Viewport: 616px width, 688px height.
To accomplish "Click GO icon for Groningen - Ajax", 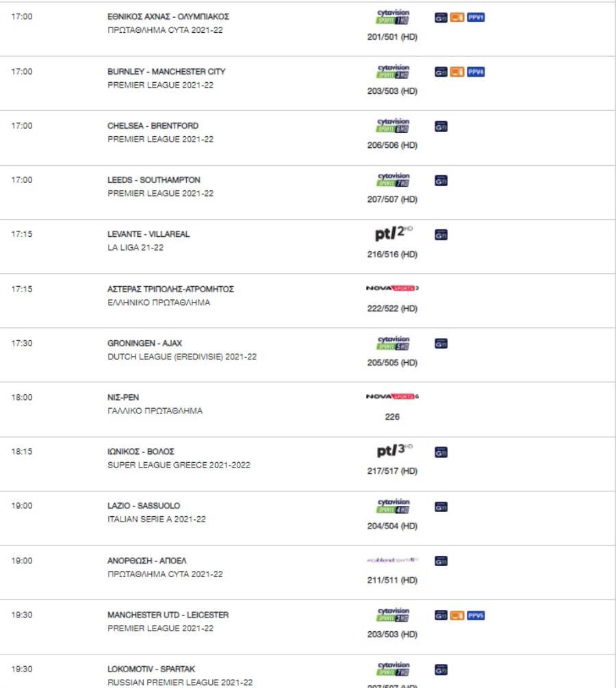I will tap(441, 344).
